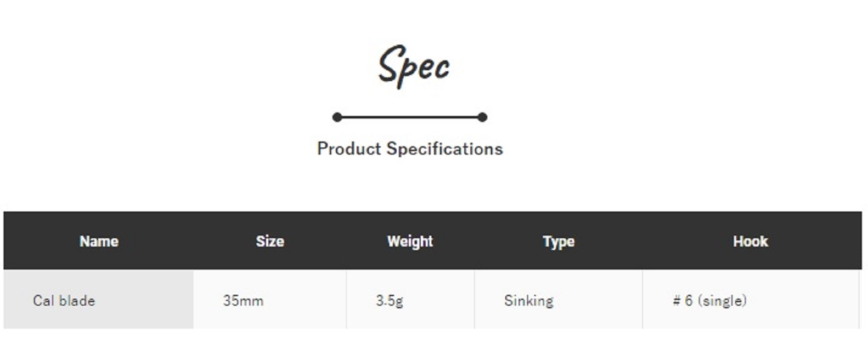Click the cell border between 35mm and 3.5g
868x359 pixels.
(x=346, y=300)
